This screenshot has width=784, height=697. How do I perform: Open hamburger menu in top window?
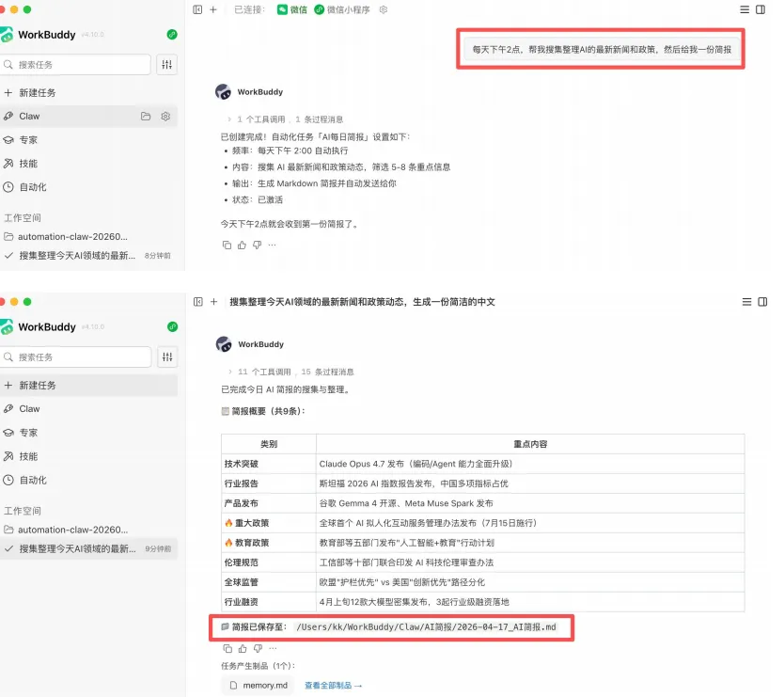point(745,9)
